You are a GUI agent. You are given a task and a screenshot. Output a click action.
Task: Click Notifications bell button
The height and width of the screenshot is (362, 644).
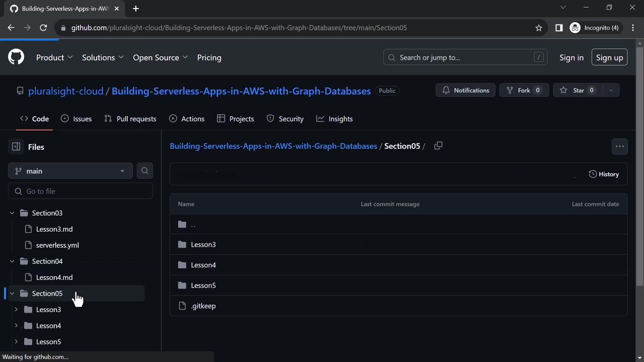coord(465,90)
